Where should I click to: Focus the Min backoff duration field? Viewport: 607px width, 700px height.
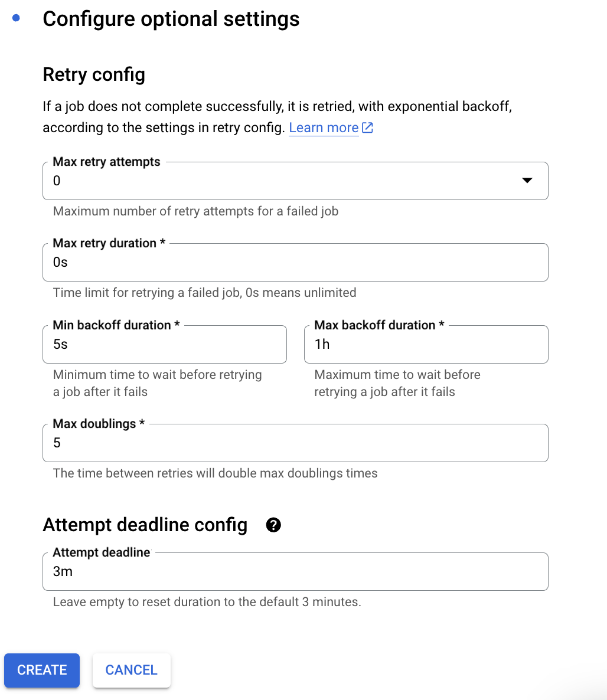pos(165,344)
